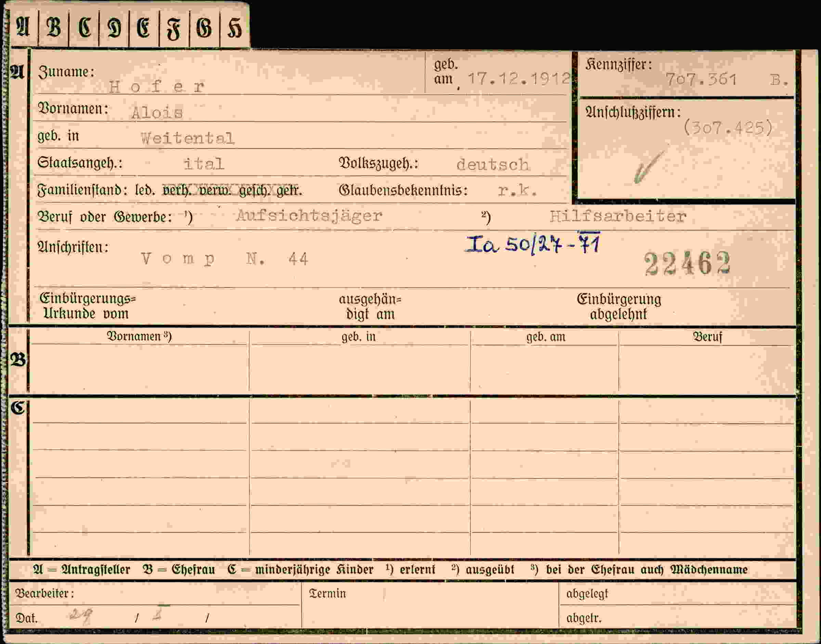
Task: Click the 'Staatsangeh.:' label
Action: [x=80, y=163]
